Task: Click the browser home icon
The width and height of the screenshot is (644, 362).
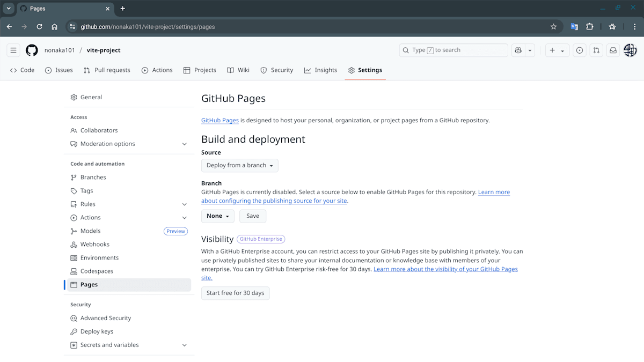Action: 54,27
